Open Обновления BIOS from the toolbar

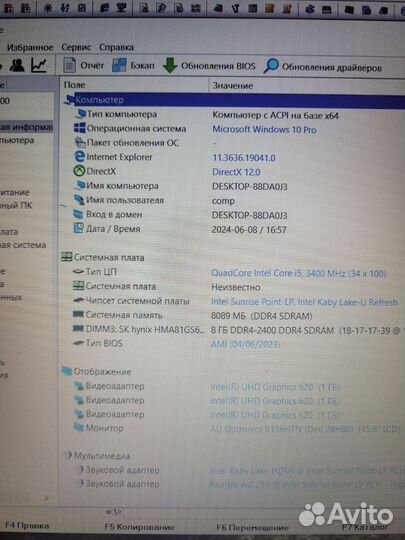[209, 66]
